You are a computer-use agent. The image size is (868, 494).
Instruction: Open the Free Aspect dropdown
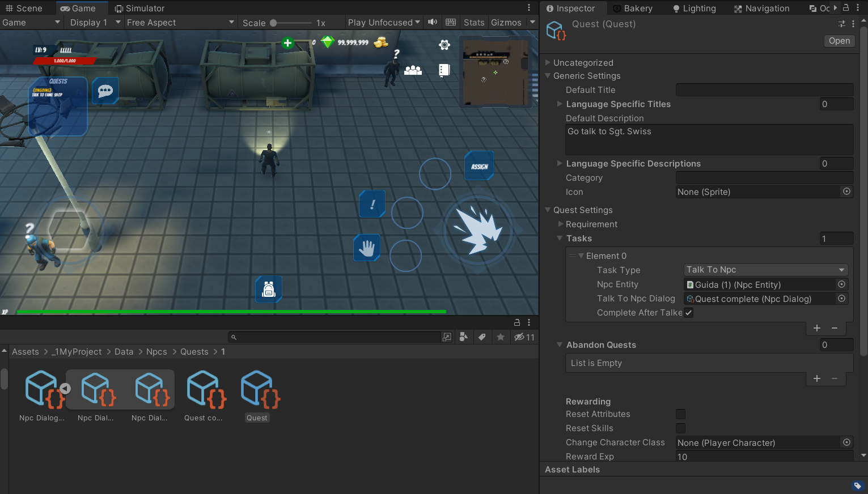(180, 22)
